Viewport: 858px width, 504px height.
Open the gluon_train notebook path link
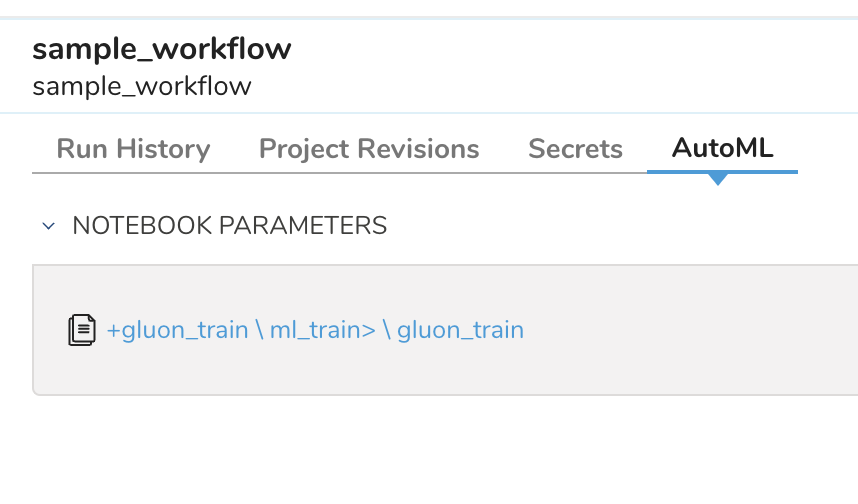point(315,330)
